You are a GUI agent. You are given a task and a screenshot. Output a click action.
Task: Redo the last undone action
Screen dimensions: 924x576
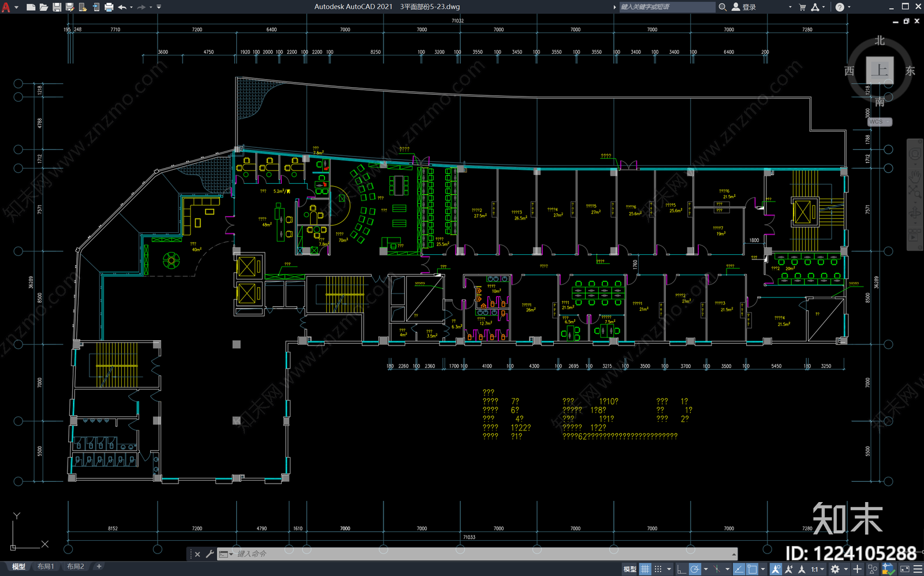pyautogui.click(x=141, y=7)
